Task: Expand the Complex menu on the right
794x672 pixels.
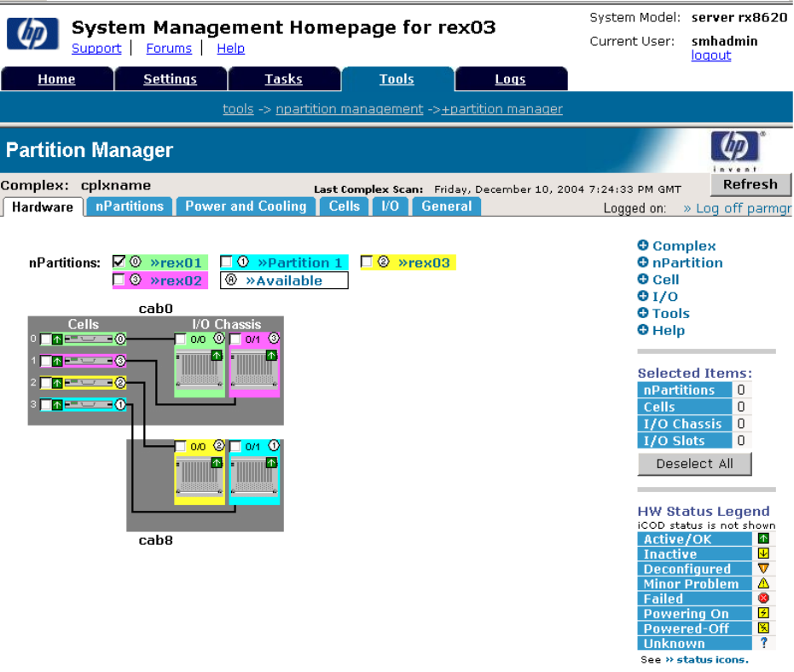Action: (x=643, y=246)
